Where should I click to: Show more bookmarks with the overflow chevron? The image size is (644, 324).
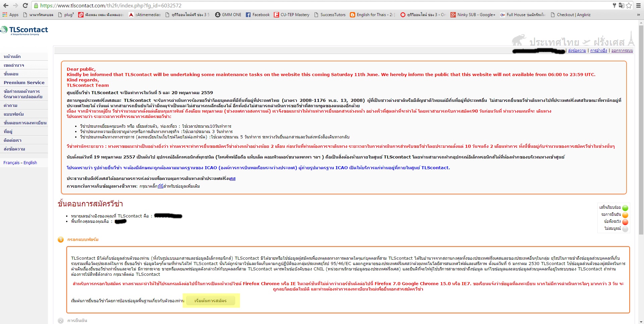coord(638,15)
